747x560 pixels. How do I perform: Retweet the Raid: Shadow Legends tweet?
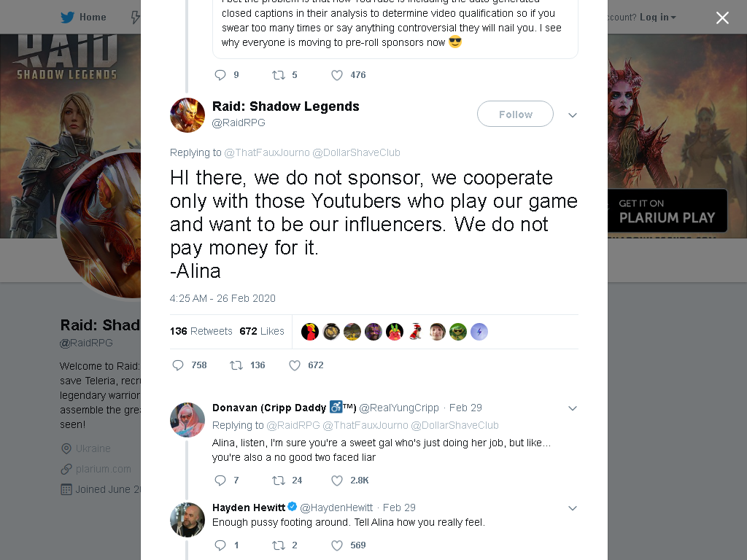[x=236, y=365]
